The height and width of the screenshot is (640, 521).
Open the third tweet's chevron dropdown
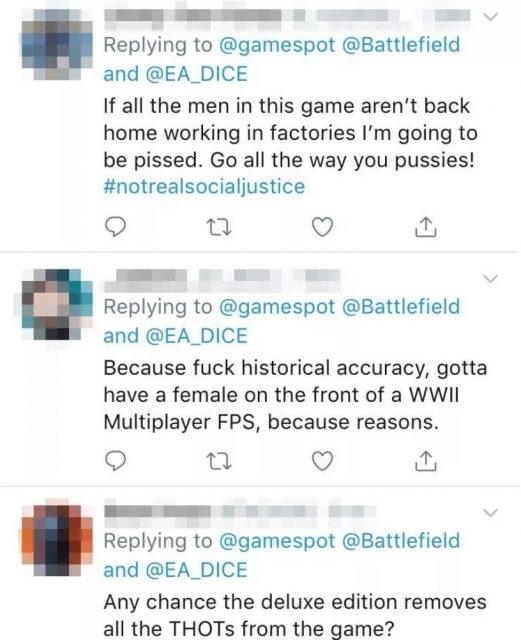point(490,512)
